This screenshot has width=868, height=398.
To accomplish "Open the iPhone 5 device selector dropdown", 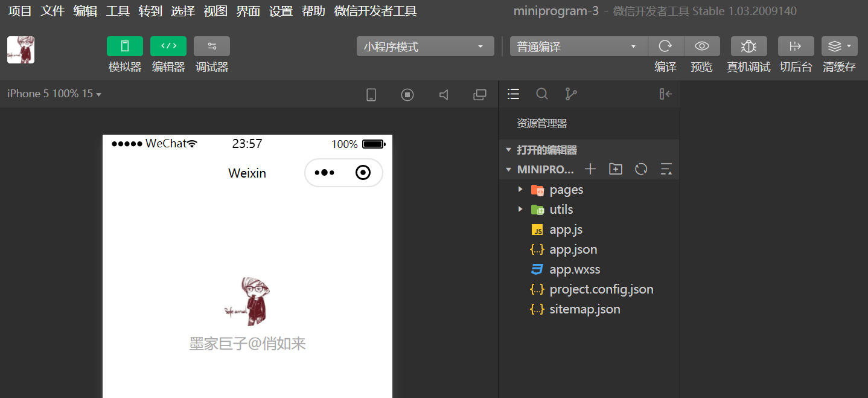I will 54,94.
